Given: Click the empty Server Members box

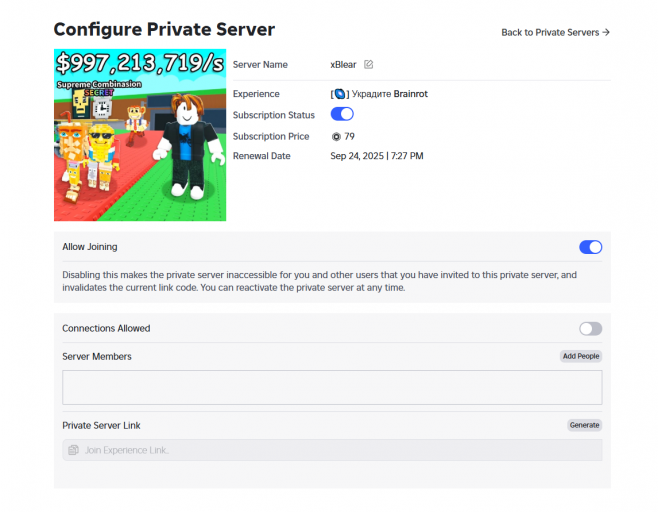Looking at the screenshot, I should click(332, 387).
